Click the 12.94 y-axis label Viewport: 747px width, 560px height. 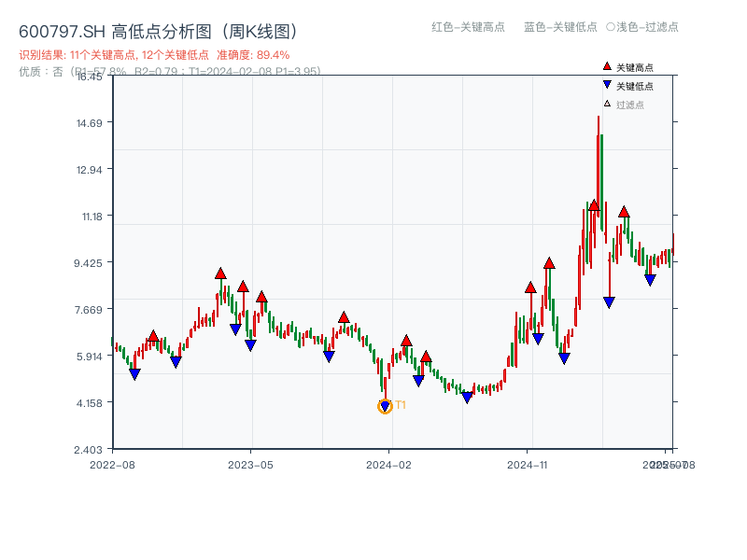click(x=89, y=170)
